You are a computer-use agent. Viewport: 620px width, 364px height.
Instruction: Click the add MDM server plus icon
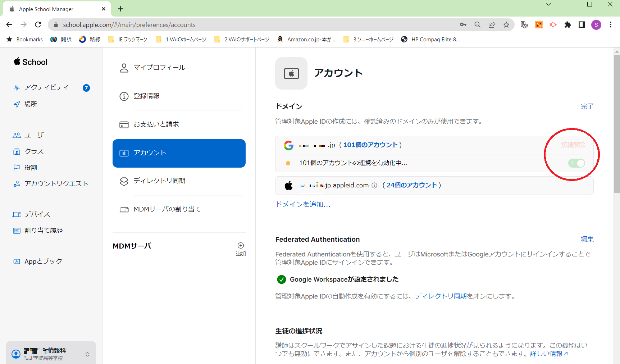241,246
